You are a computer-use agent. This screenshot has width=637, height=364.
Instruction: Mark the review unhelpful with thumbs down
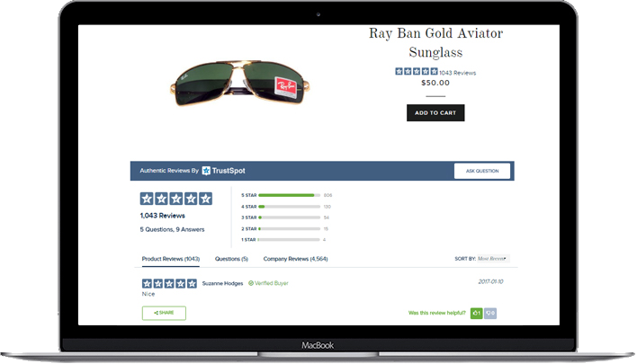point(490,313)
